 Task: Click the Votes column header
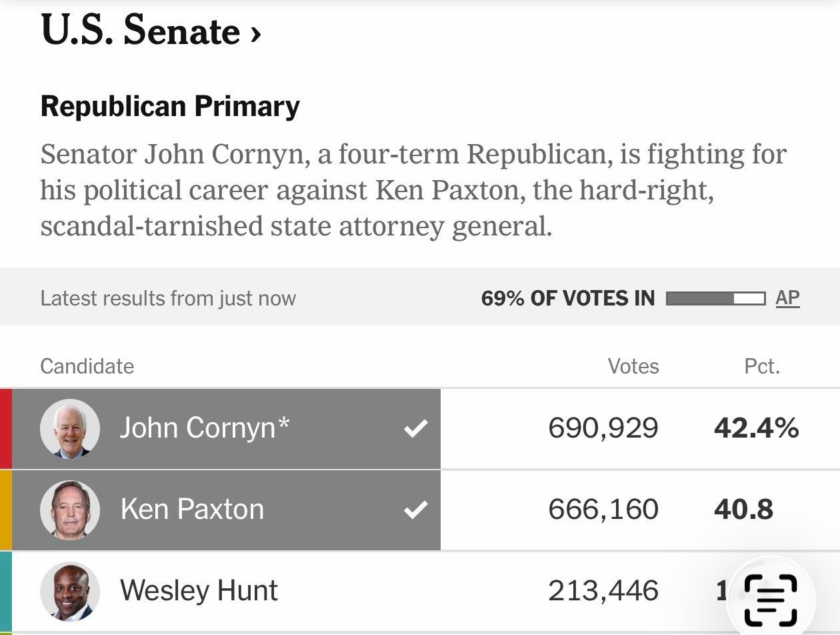point(633,366)
